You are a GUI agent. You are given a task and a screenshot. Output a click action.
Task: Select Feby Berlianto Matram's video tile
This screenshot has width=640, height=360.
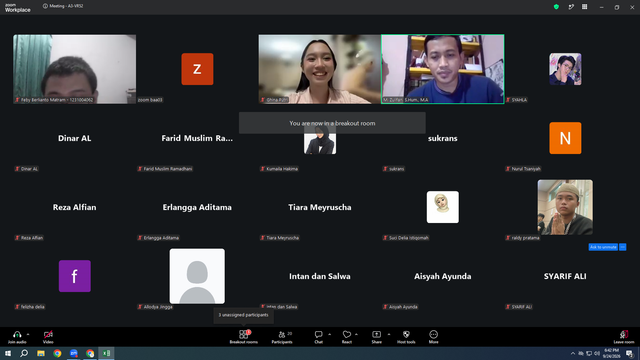point(75,69)
